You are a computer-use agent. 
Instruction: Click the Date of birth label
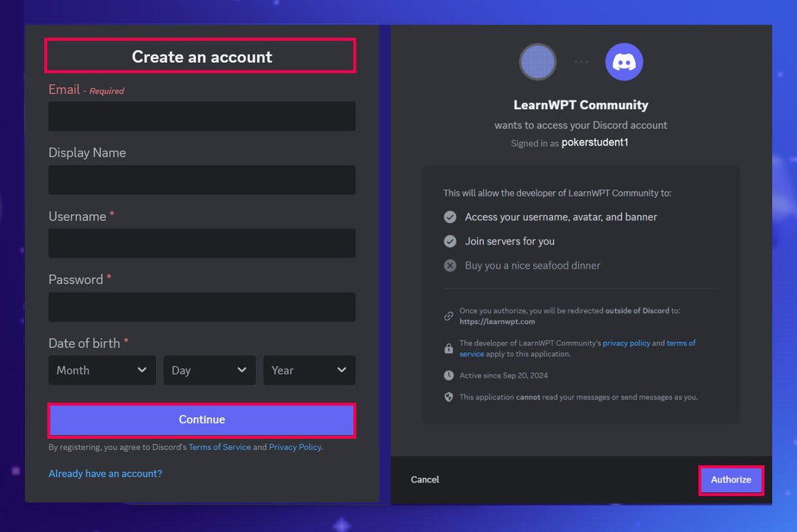(84, 344)
